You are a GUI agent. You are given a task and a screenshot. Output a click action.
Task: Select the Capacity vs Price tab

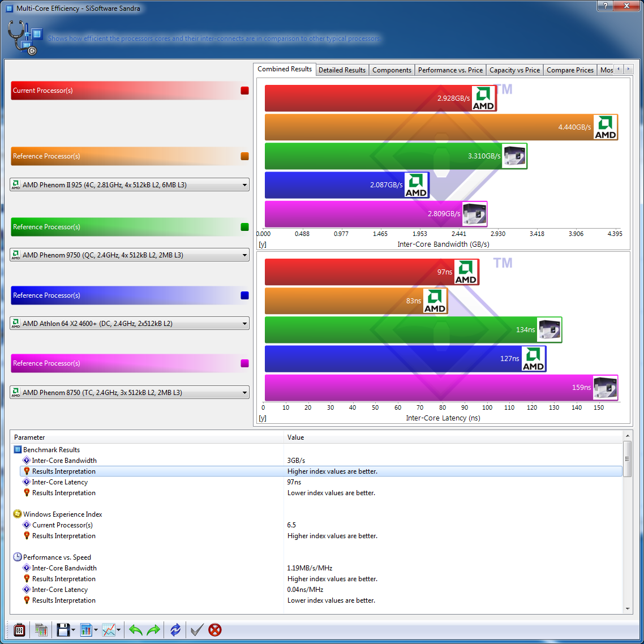click(x=514, y=70)
